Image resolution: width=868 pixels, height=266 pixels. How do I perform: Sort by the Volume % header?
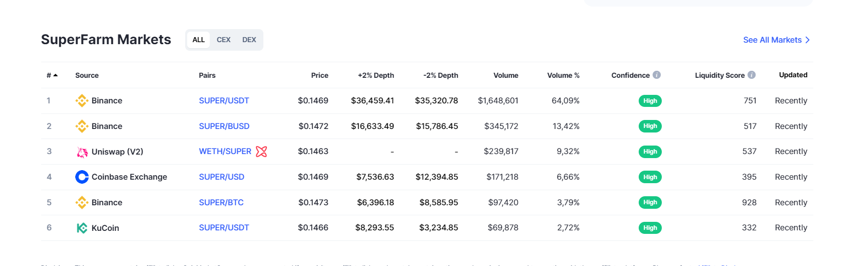[563, 75]
